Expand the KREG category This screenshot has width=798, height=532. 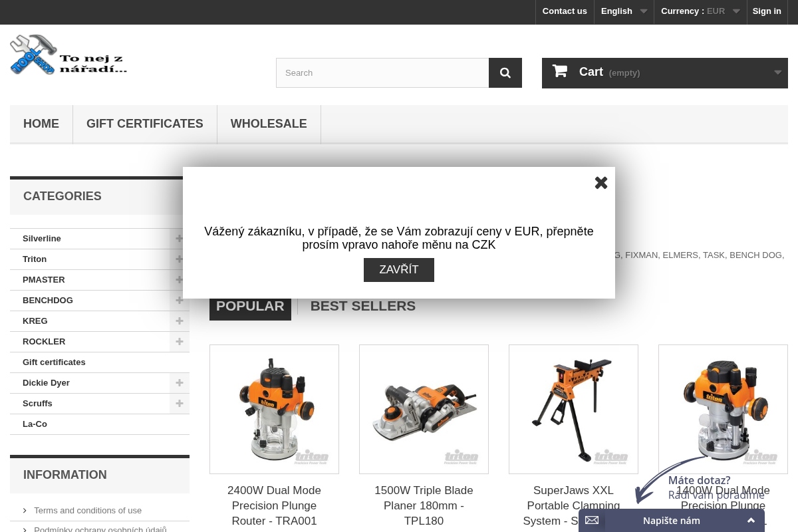[180, 321]
